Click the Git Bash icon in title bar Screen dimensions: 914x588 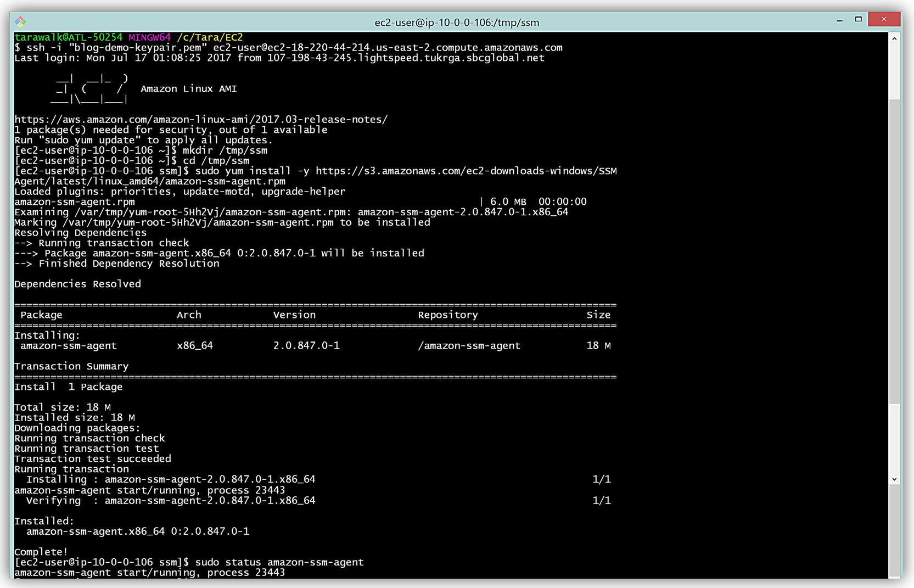click(20, 22)
